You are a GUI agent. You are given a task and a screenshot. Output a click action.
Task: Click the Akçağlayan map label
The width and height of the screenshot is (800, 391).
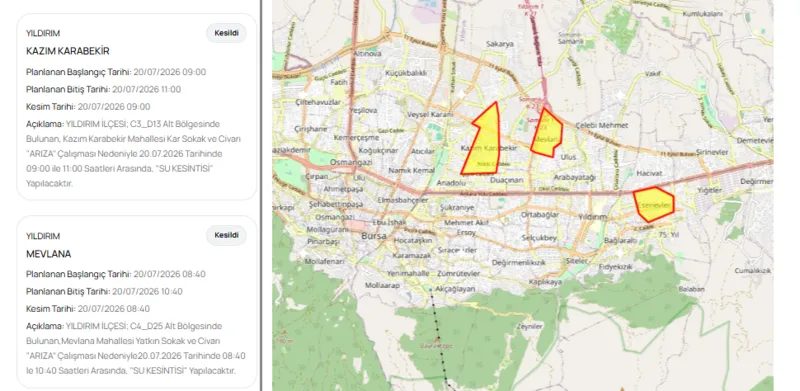[x=456, y=289]
